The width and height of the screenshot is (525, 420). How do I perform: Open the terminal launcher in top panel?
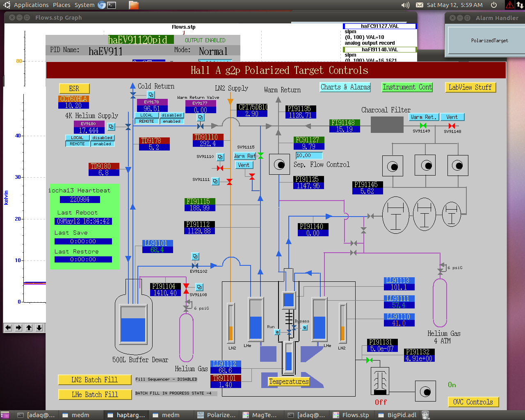112,5
